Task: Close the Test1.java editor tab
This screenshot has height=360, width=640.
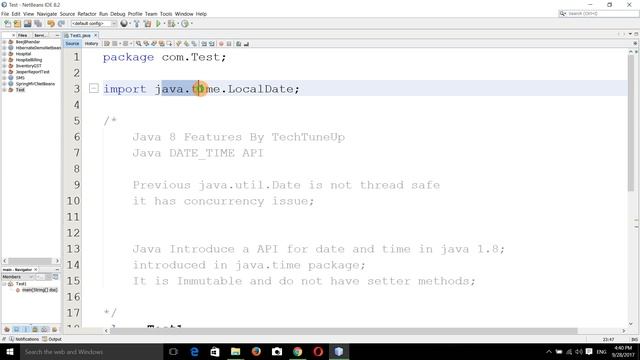Action: click(96, 36)
